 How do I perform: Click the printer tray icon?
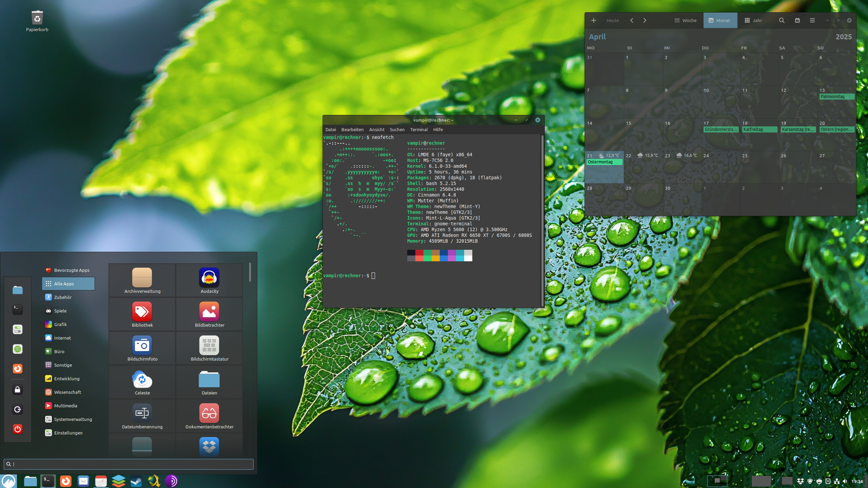click(819, 481)
